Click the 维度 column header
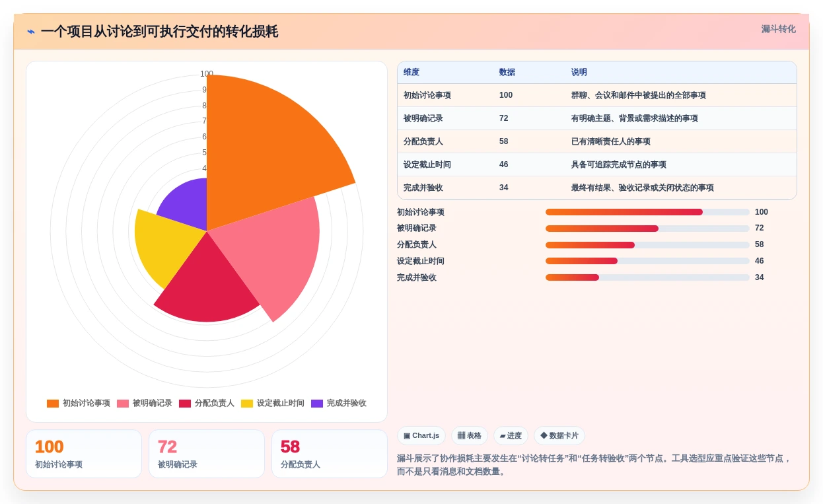 (411, 73)
